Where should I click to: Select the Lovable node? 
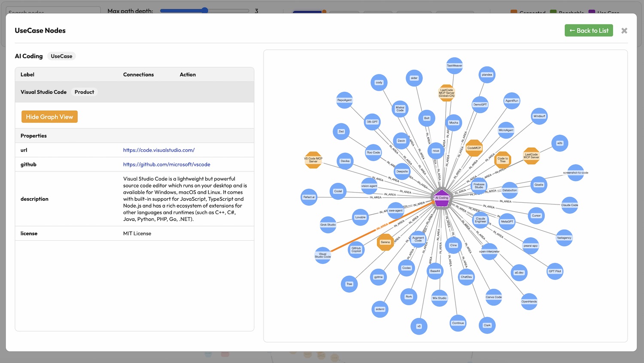click(x=360, y=217)
